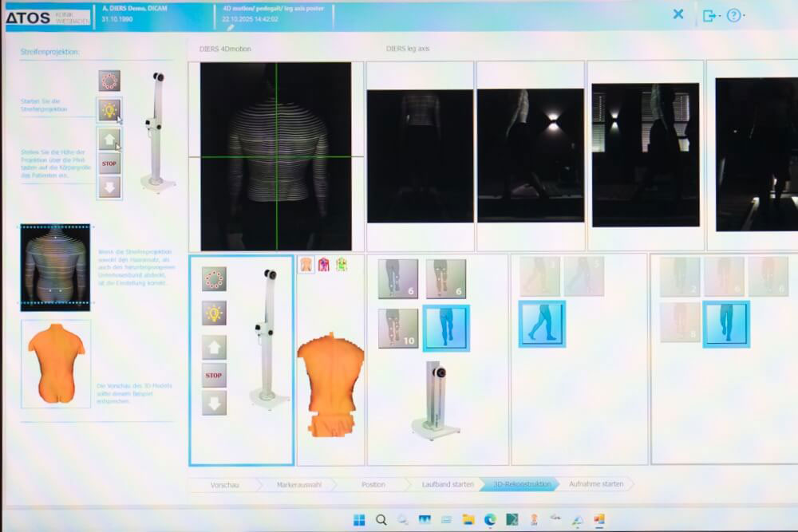
Task: Open the logout dropdown in header
Action: pos(709,15)
